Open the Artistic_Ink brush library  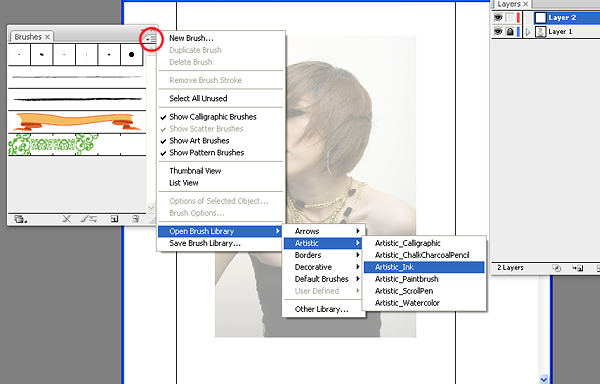(424, 267)
